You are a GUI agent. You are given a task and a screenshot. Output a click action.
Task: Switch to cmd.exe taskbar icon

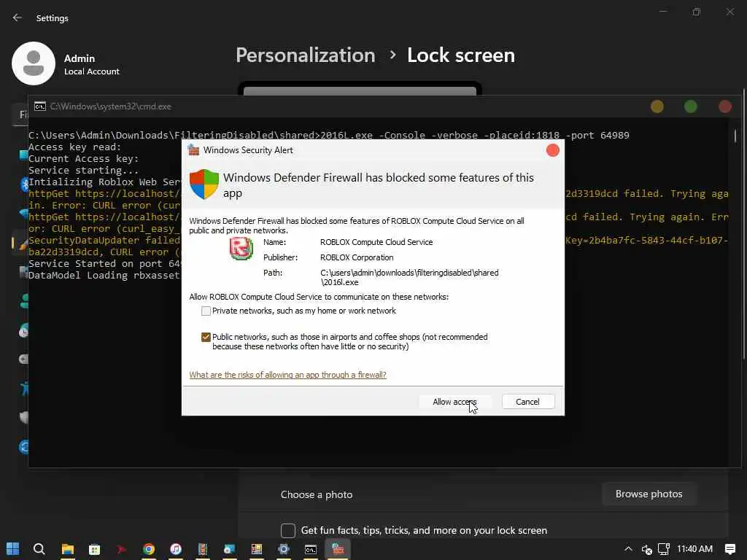pyautogui.click(x=311, y=549)
